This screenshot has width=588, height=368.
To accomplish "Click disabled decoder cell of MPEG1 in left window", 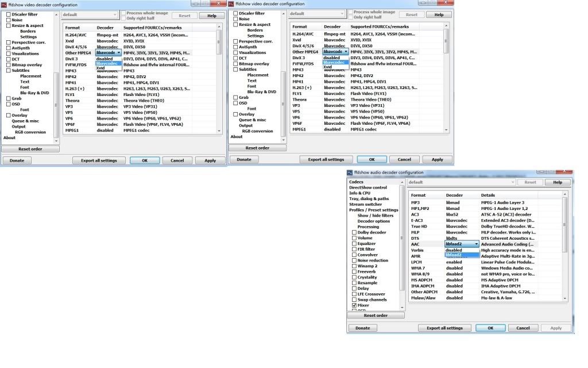I will (105, 131).
